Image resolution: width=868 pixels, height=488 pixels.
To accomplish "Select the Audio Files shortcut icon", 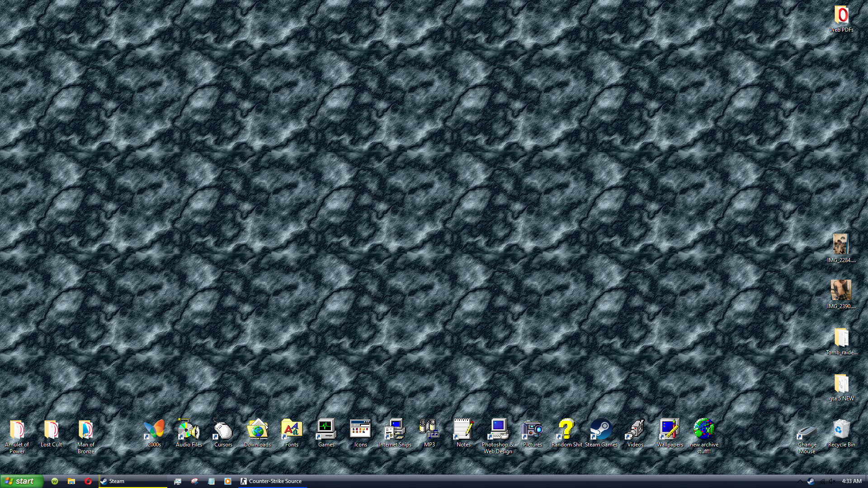I will click(x=189, y=430).
